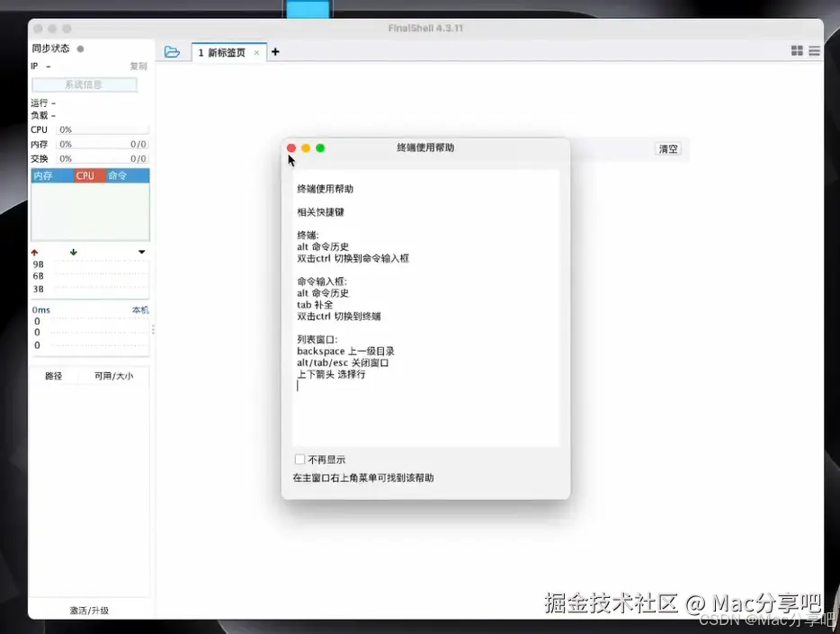Sort processes by 内存 column
This screenshot has width=840, height=634.
[x=52, y=175]
